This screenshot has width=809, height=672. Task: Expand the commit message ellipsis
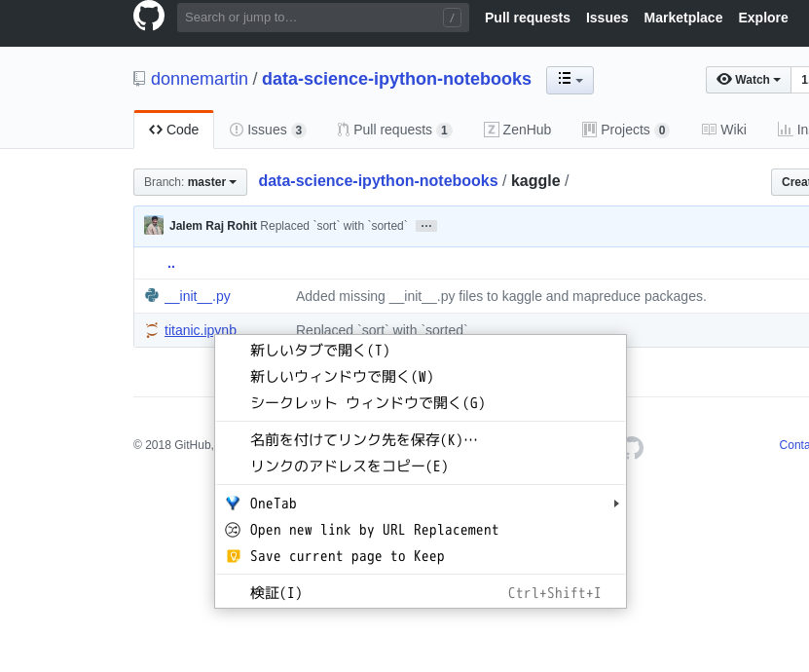tap(426, 225)
